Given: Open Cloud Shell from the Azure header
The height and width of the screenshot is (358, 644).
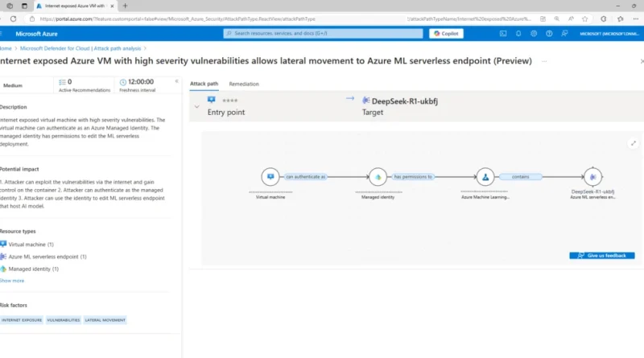Looking at the screenshot, I should pos(502,34).
